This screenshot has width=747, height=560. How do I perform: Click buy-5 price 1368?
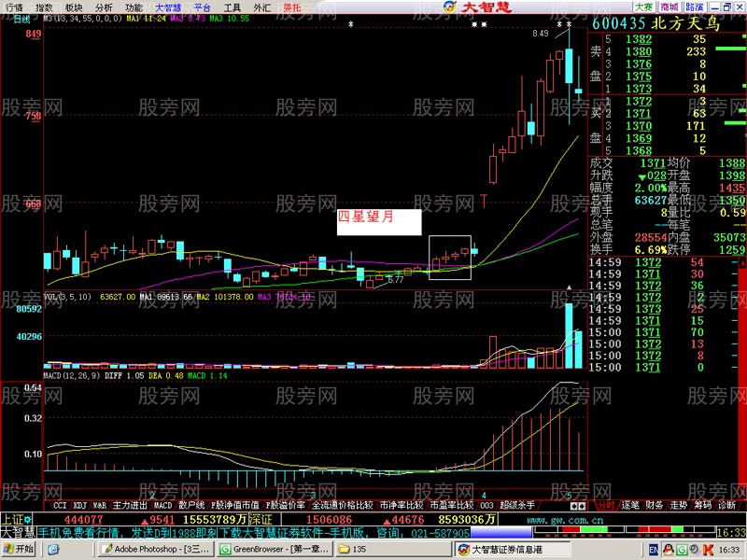coord(639,150)
